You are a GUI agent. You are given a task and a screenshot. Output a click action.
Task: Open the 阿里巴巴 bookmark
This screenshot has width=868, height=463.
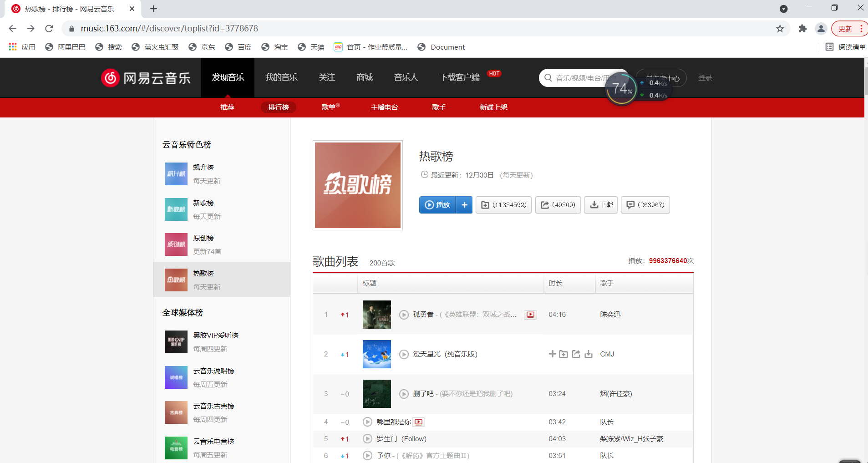tap(66, 47)
